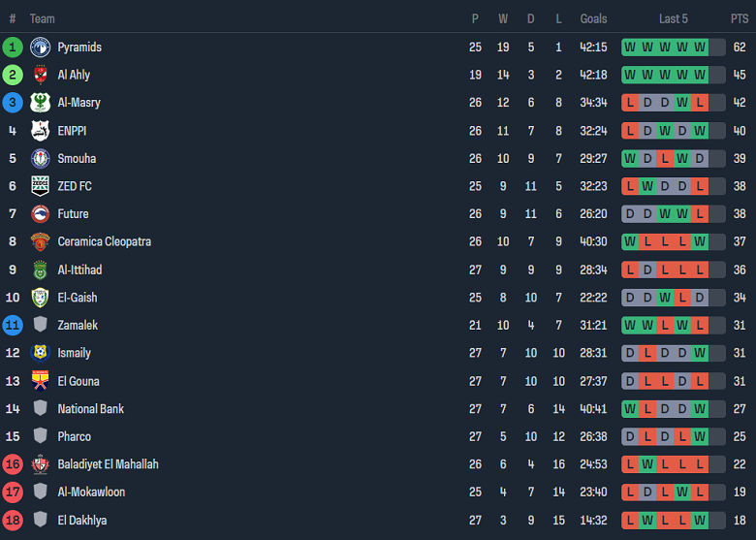Click the Ceramica Cleopatra crest icon
Screen dimensions: 756x540
pos(40,242)
